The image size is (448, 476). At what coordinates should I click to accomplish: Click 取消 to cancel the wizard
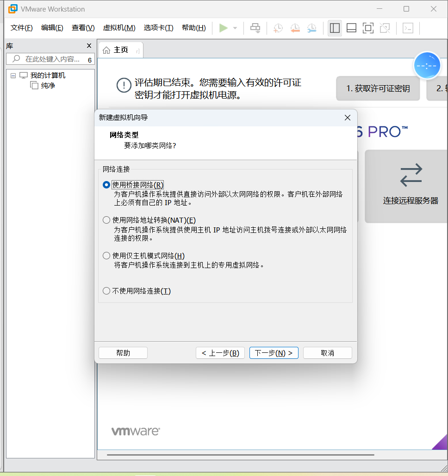pos(328,353)
